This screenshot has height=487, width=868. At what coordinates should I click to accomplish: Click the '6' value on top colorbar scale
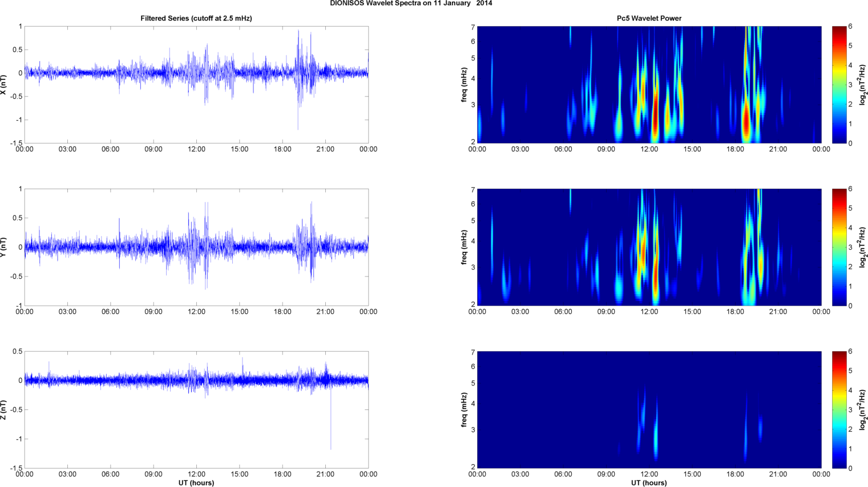850,27
